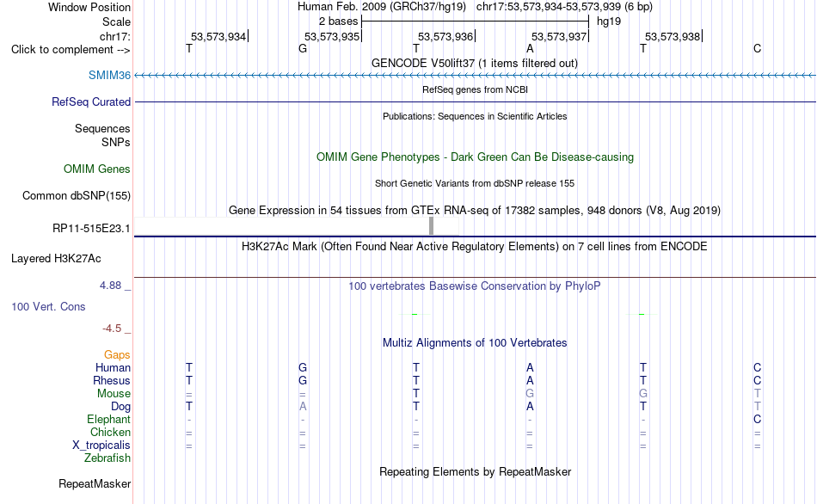
Task: Click the chr17:53,573,934-53,573,939 position text
Action: point(549,7)
